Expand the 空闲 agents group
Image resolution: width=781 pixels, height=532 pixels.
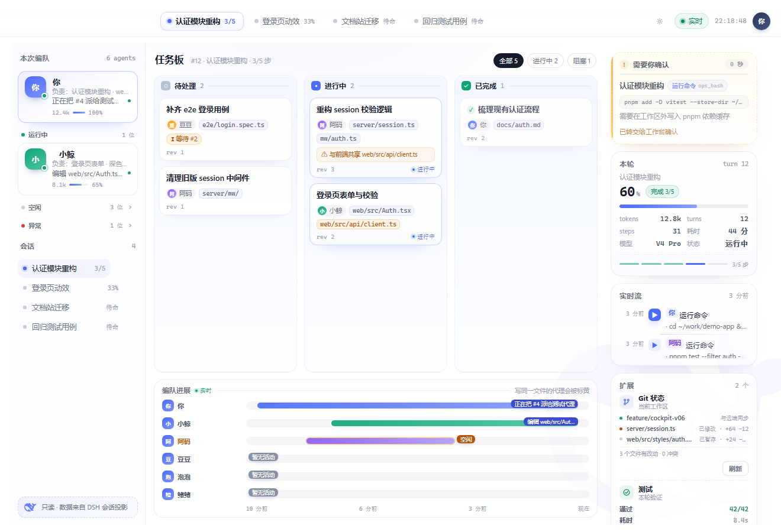click(77, 207)
